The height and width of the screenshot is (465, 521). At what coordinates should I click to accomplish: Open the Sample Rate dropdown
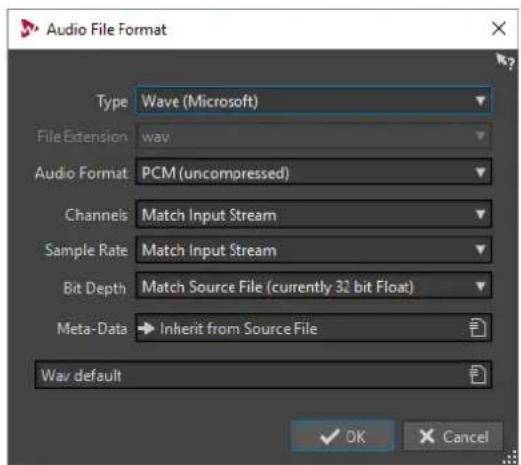313,250
